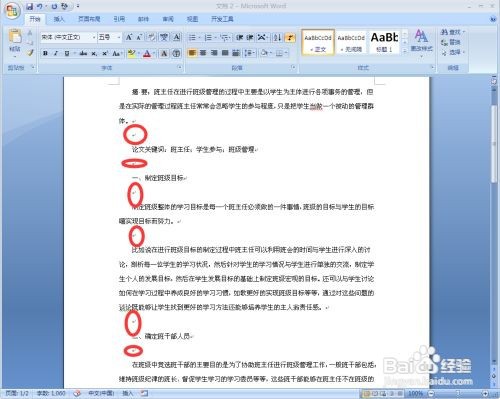Select the Format Painter brush
Screen dimensions: 500x399
[30, 53]
